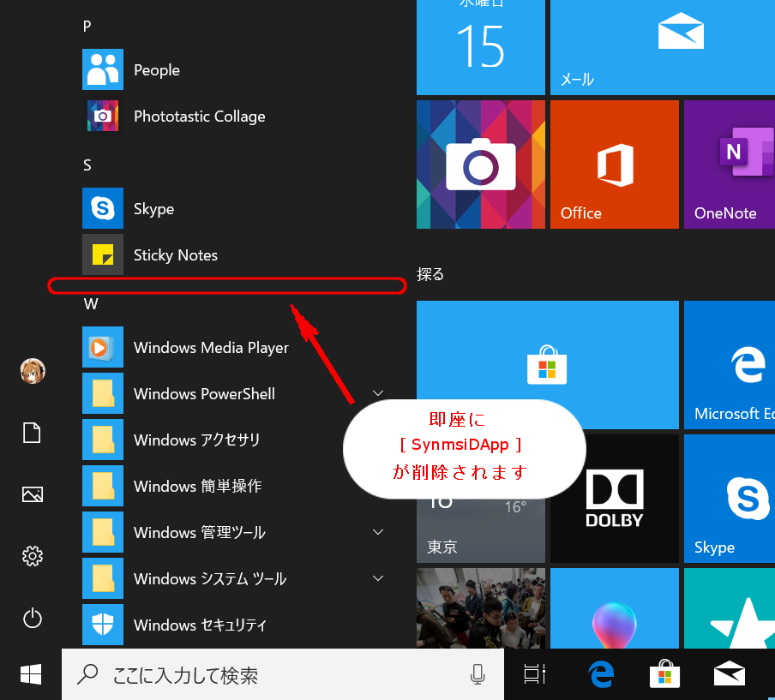Click the letter W group header
Screen dimensions: 775x700
point(91,304)
